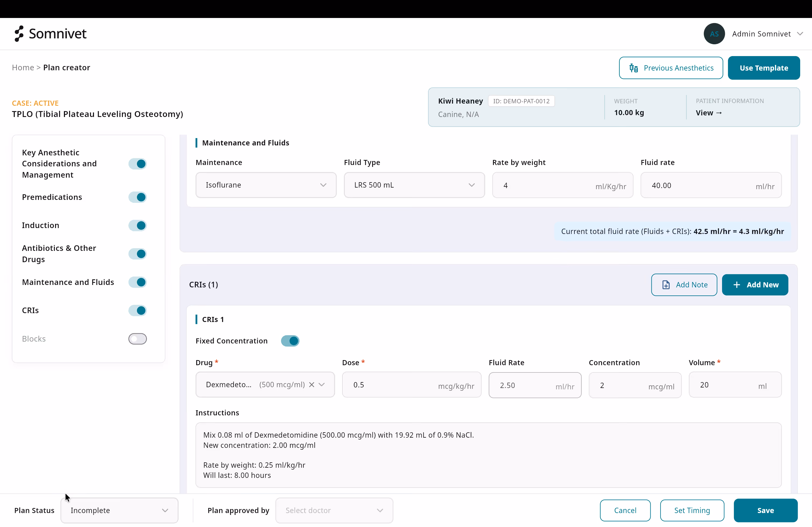Click the syringe icon on Previous Anesthetics

coord(634,68)
